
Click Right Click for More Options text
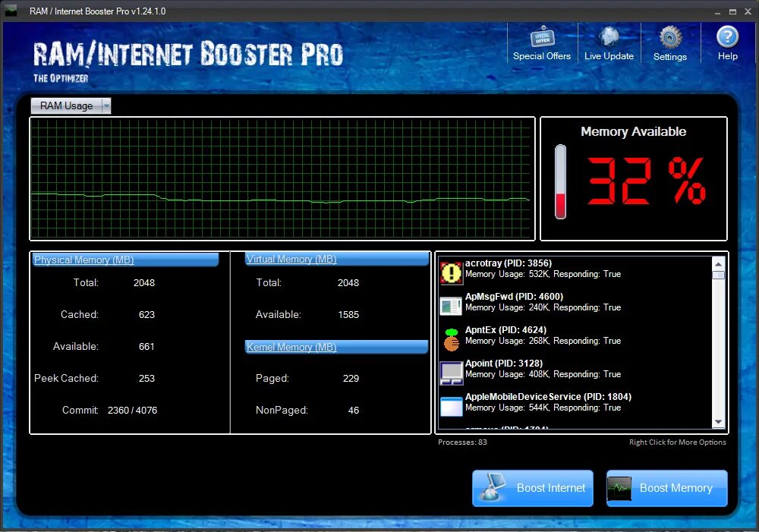[x=677, y=442]
